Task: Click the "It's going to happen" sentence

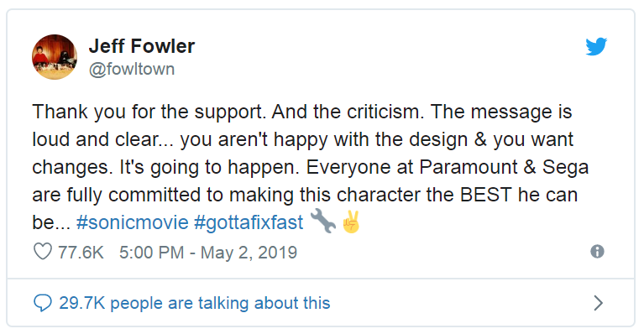Action: click(209, 167)
